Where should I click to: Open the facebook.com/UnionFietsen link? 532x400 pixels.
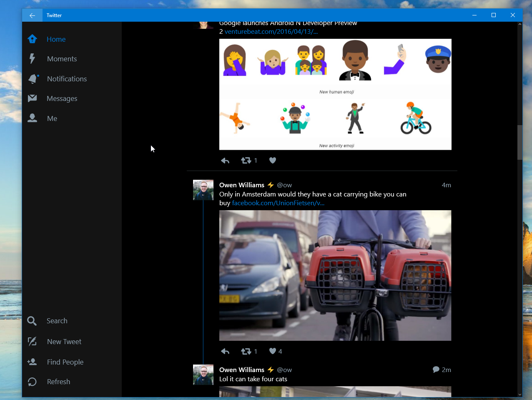pyautogui.click(x=278, y=203)
